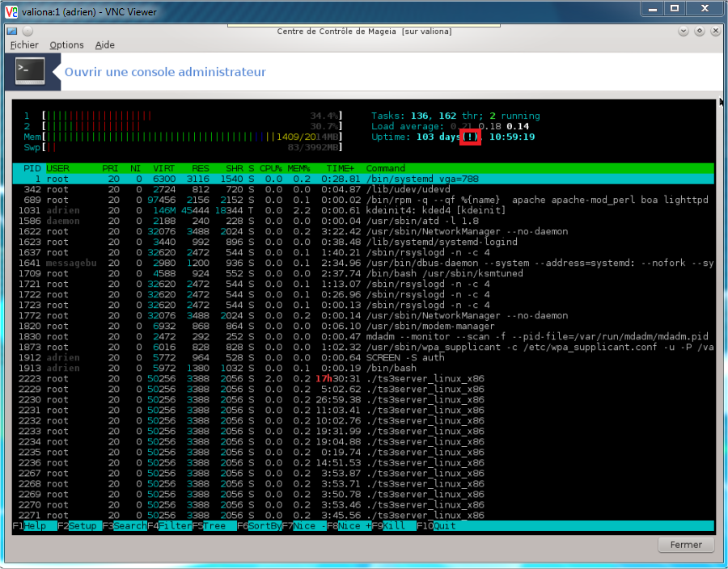Select NetworkManager process row with PID 1772
This screenshot has height=569, width=728.
[x=363, y=316]
